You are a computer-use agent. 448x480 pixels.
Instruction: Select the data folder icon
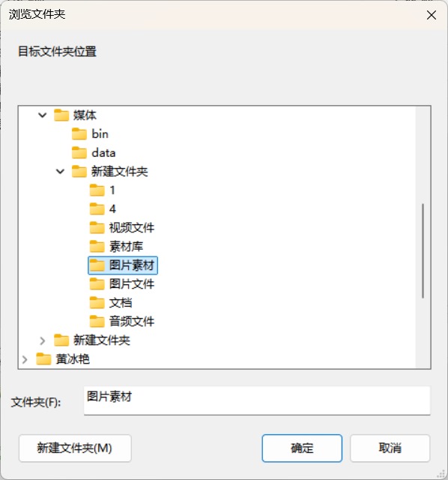[79, 152]
